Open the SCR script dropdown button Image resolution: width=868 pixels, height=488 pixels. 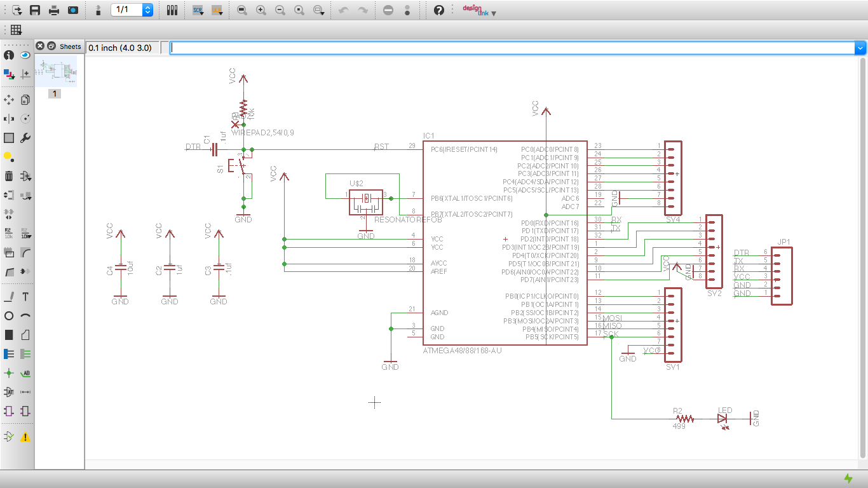pyautogui.click(x=198, y=10)
